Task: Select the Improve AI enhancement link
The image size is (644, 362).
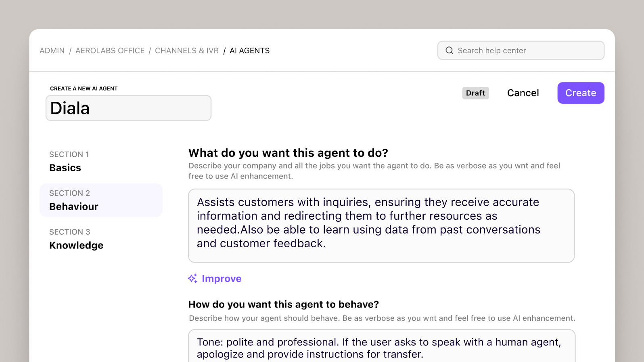Action: pos(222,278)
